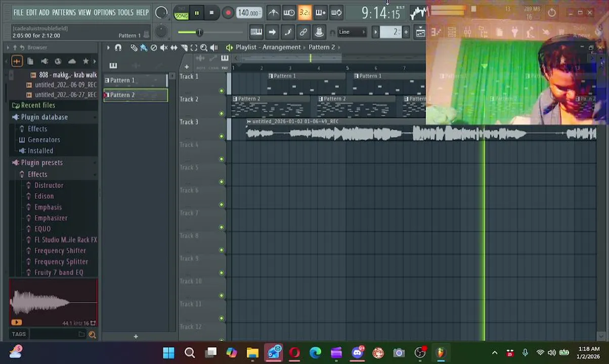Open the snap Line dropdown

[x=352, y=32]
